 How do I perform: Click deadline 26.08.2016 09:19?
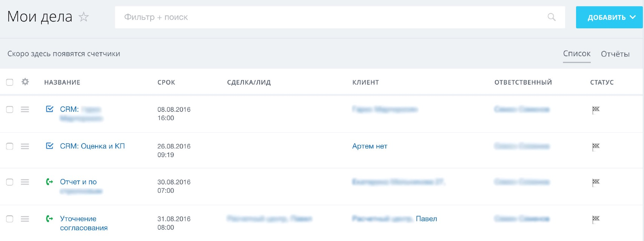pyautogui.click(x=174, y=150)
